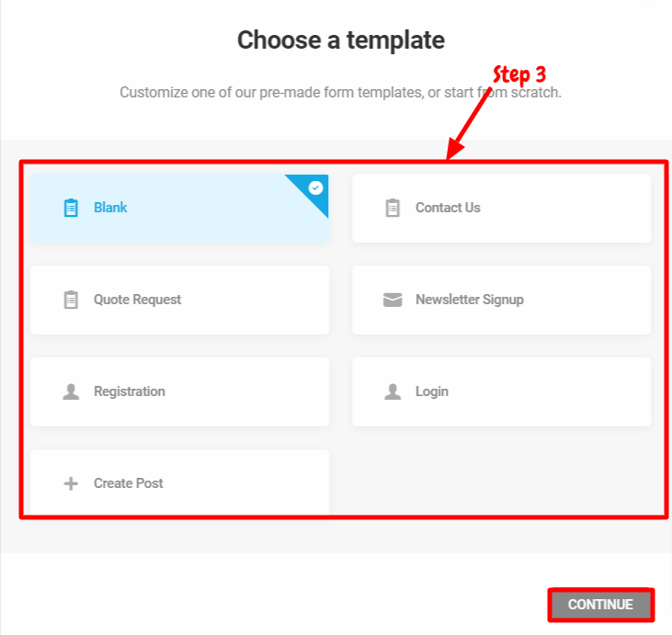
Task: Click the Quote Request clipboard icon
Action: (x=71, y=300)
